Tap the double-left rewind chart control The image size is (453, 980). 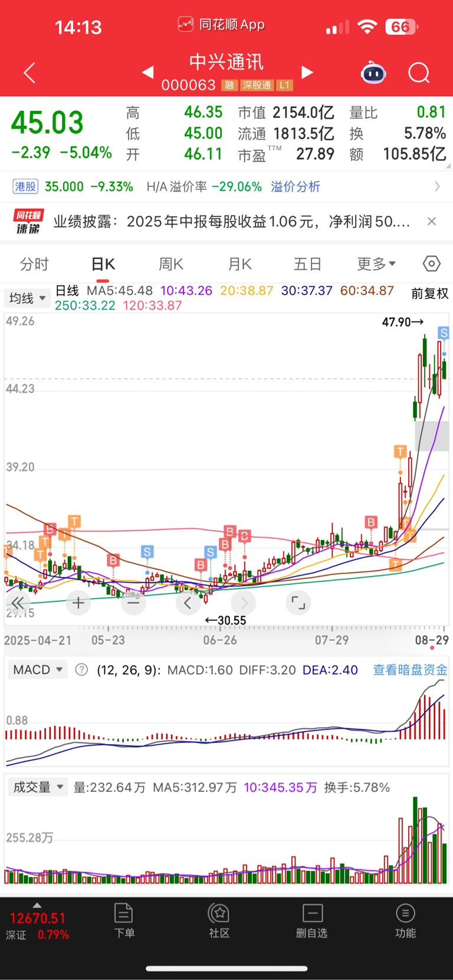coord(18,603)
